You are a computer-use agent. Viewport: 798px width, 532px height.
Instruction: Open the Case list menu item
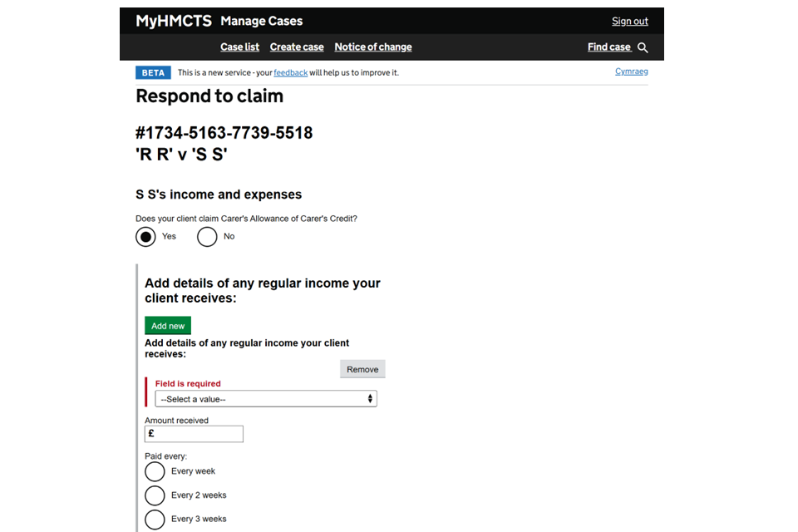coord(239,47)
